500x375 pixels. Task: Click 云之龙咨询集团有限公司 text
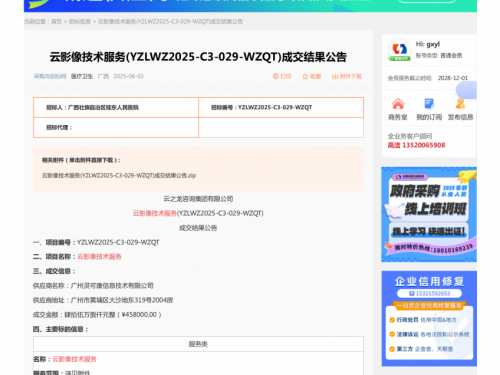198,199
